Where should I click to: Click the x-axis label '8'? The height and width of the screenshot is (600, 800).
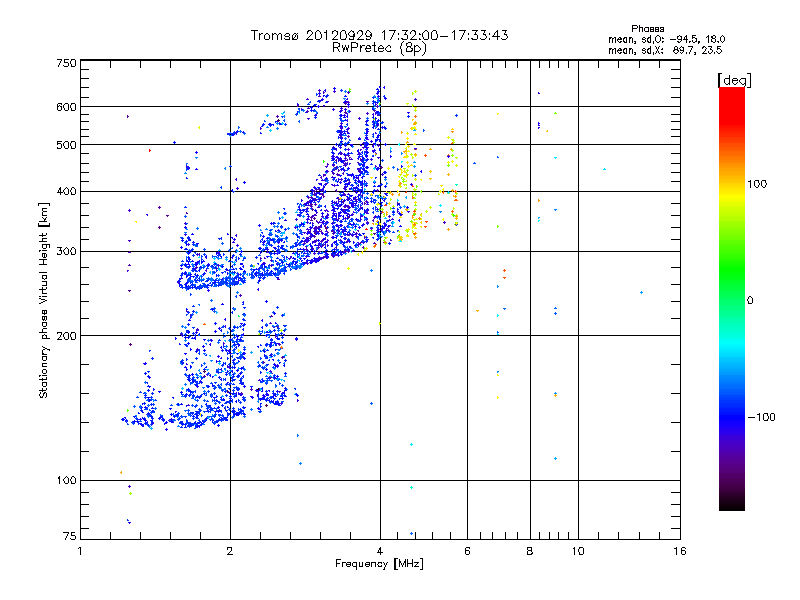point(530,551)
